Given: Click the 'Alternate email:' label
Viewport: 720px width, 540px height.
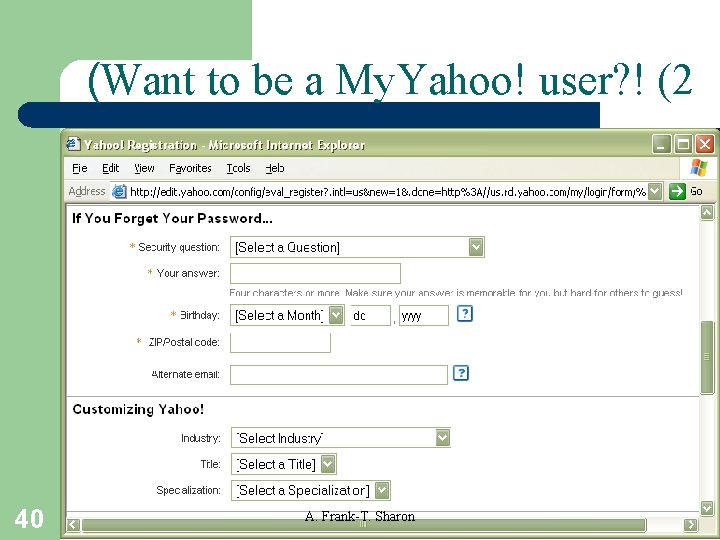Looking at the screenshot, I should [x=186, y=374].
